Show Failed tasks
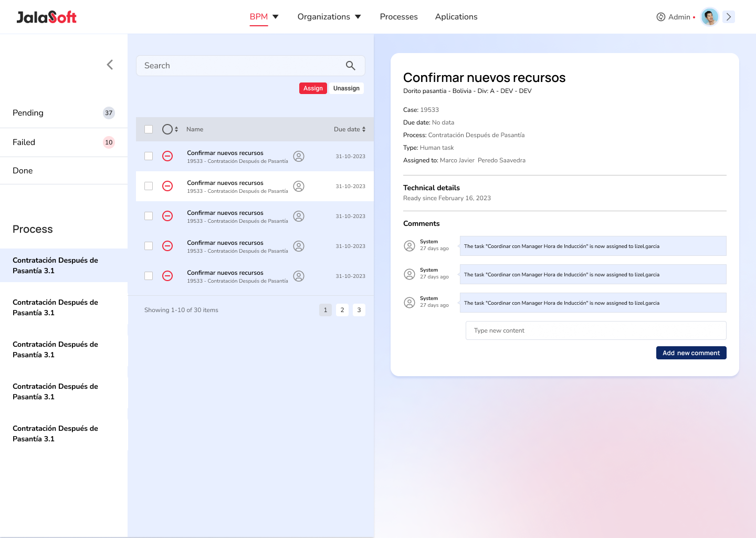756x538 pixels. tap(64, 142)
